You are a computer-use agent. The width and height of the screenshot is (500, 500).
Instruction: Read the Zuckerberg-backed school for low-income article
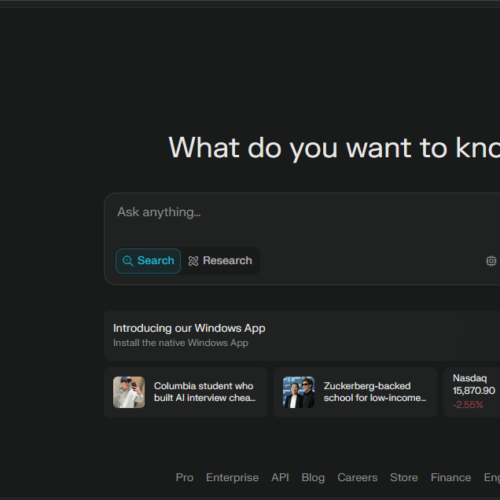(x=375, y=392)
